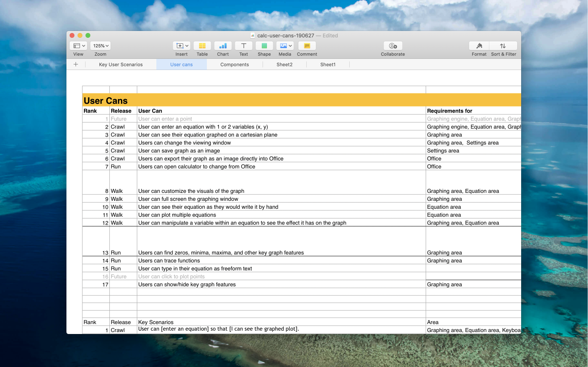Screen dimensions: 588x367
Task: Select 'Users can open calculator to change from Office' cell
Action: coord(281,166)
